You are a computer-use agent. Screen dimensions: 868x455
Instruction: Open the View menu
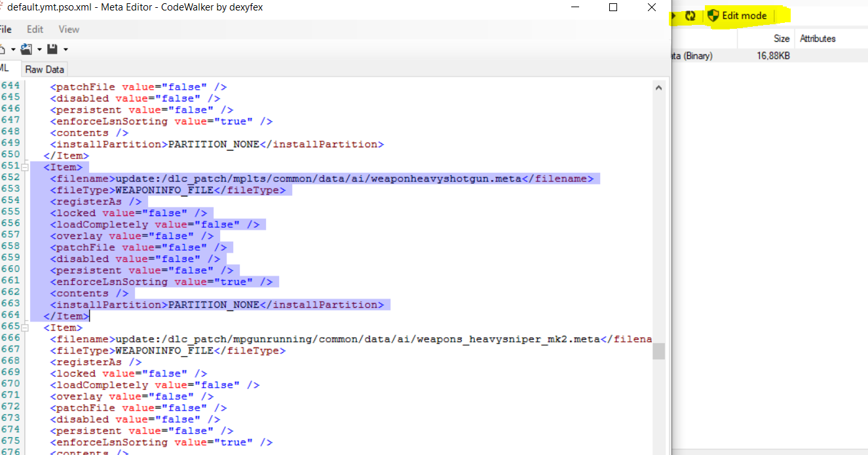click(69, 29)
